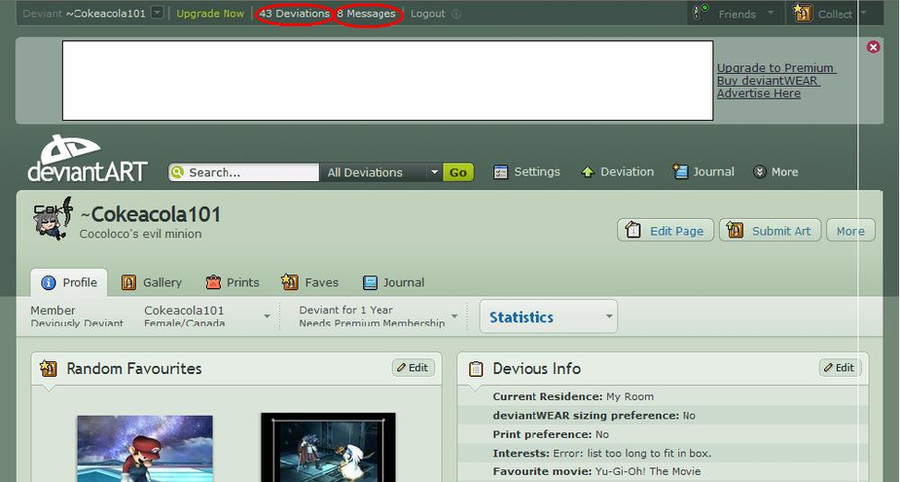This screenshot has width=900, height=482.
Task: Click the Faves tab star icon
Action: coord(289,281)
